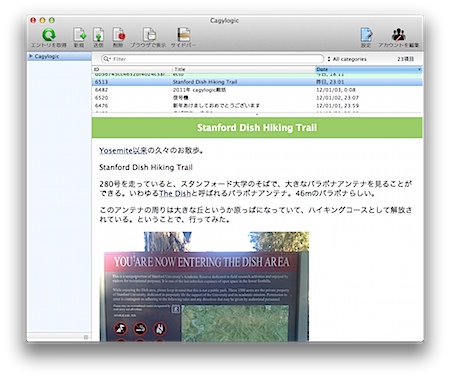This screenshot has width=450, height=378.
Task: Click the green 'Stanford Dish Hiking Trail' heading
Action: point(257,128)
